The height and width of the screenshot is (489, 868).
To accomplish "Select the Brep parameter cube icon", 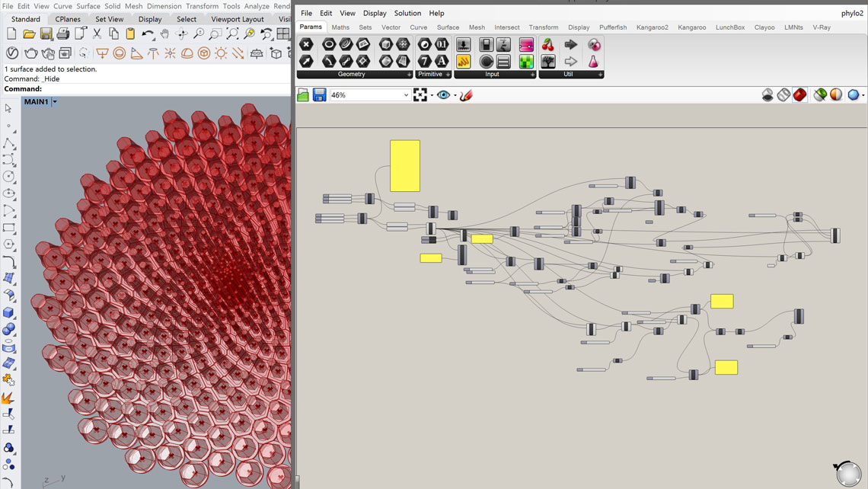I will [x=386, y=44].
